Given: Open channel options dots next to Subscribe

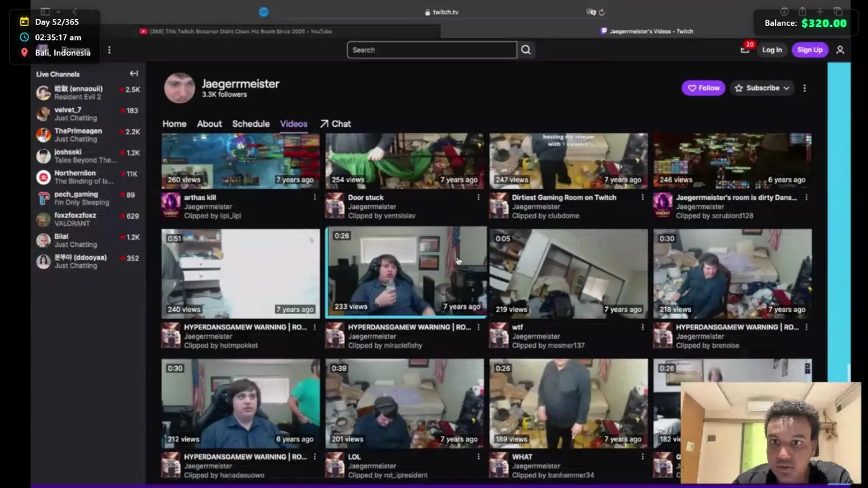Looking at the screenshot, I should pyautogui.click(x=804, y=88).
